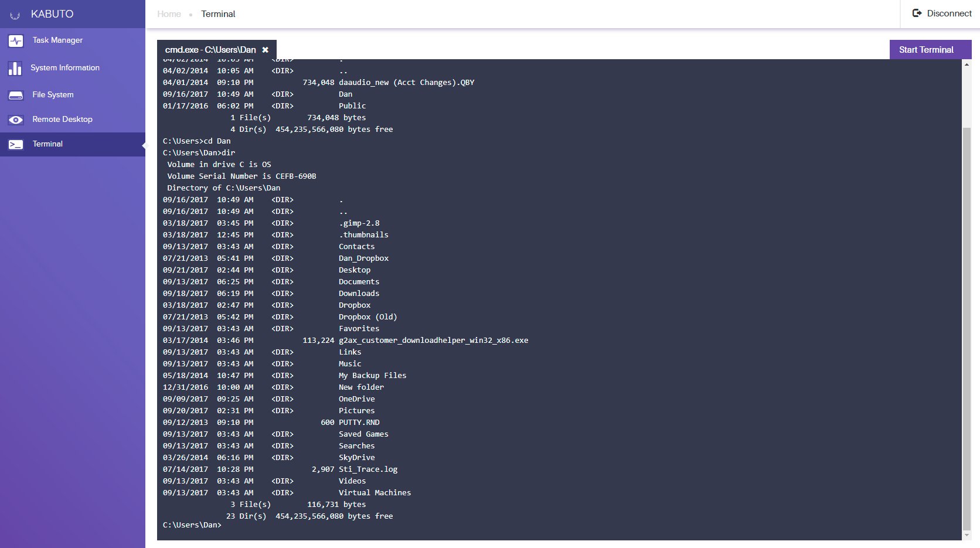The height and width of the screenshot is (548, 980).
Task: Open Remote Desktop section
Action: [x=73, y=120]
